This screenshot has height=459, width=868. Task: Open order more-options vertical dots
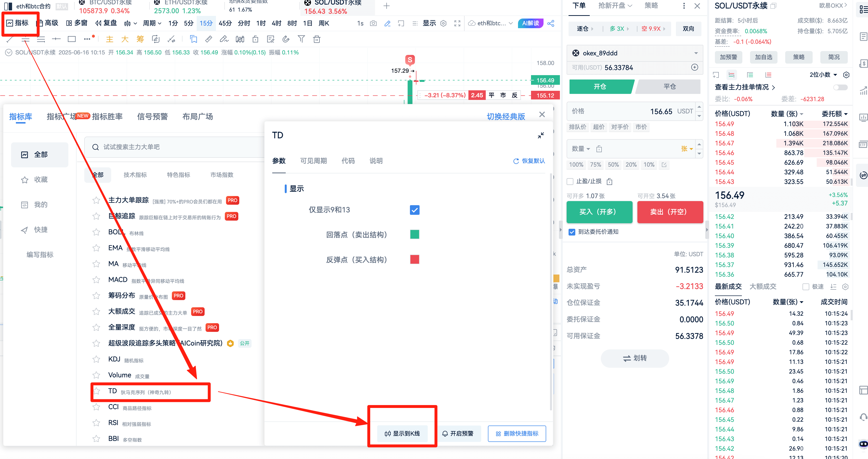coord(684,6)
